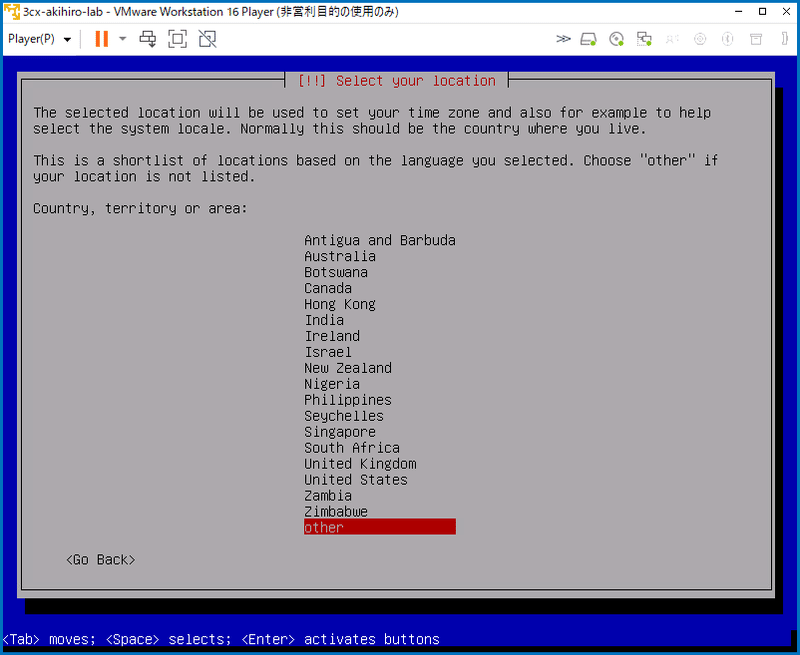The height and width of the screenshot is (655, 800).
Task: Open the CD/DVD drive device icon
Action: pos(616,39)
